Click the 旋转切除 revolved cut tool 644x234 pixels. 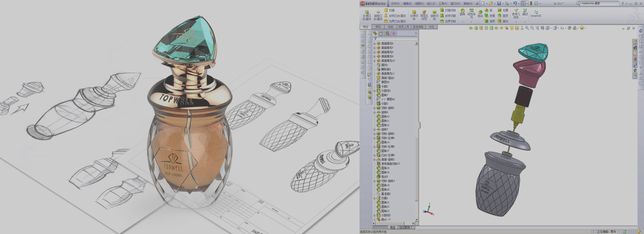click(x=434, y=15)
